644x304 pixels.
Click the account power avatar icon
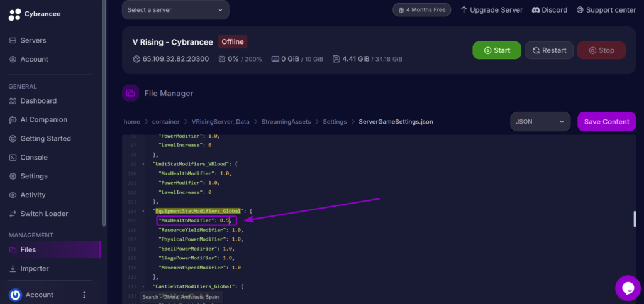pyautogui.click(x=15, y=295)
